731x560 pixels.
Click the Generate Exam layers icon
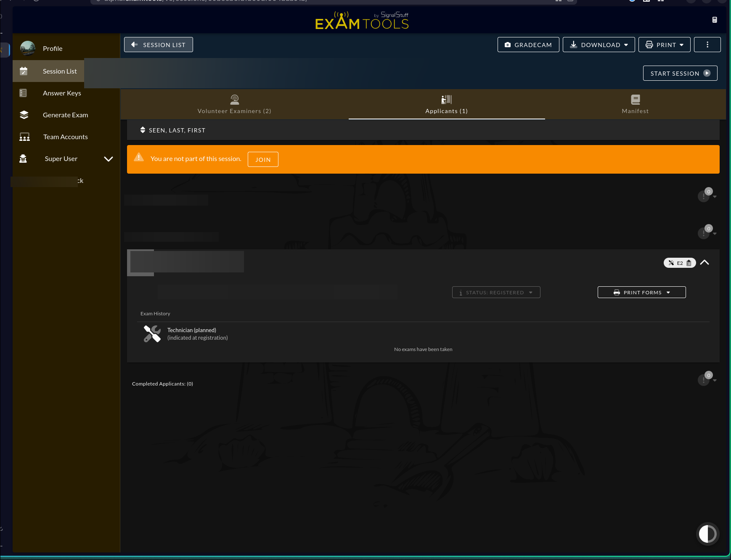24,115
